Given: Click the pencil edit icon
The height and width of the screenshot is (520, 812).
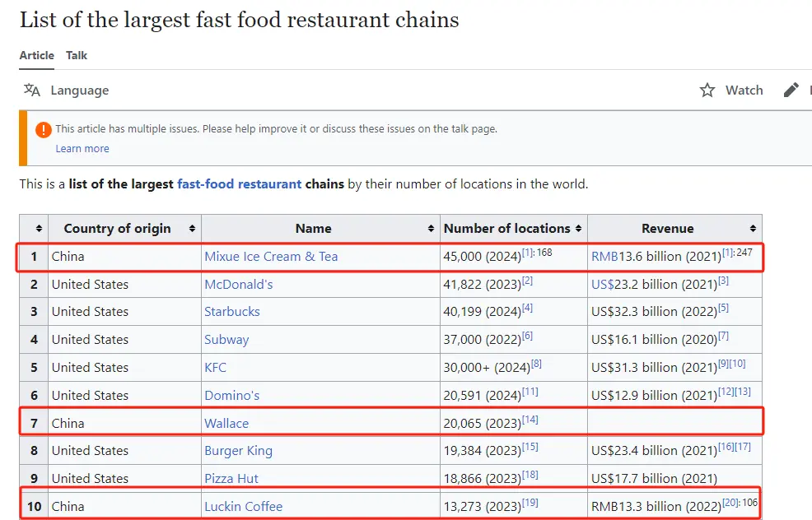Looking at the screenshot, I should 791,90.
